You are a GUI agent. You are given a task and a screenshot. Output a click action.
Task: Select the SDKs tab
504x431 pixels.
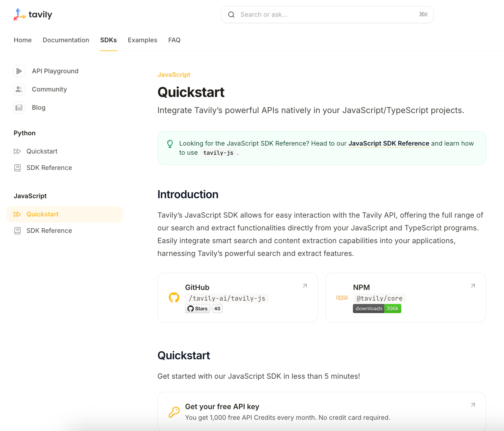pos(109,40)
